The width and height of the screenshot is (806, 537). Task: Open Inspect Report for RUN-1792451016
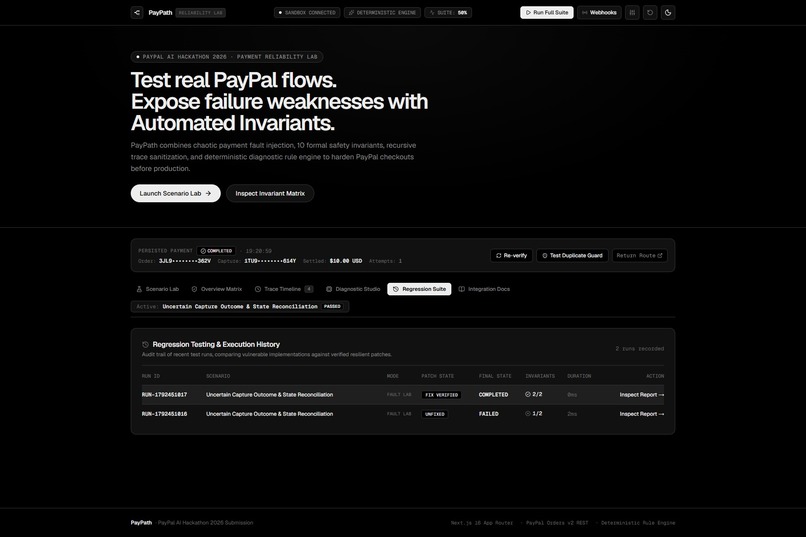[x=642, y=414]
